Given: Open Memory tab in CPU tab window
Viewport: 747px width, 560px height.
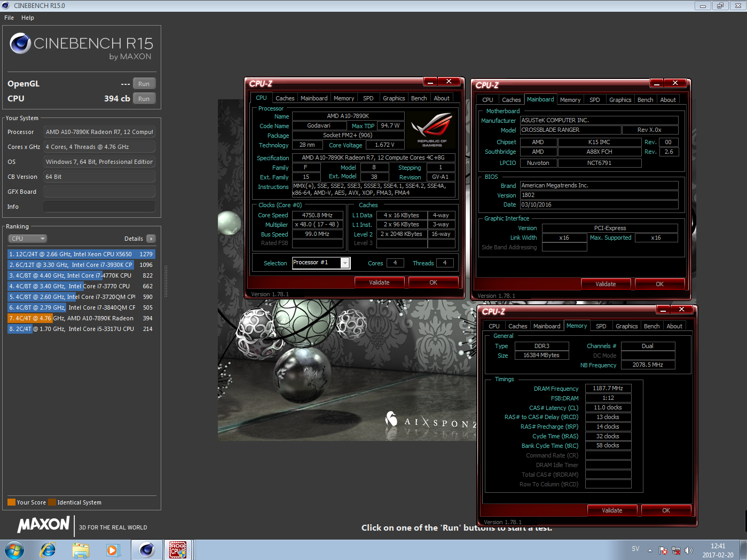Looking at the screenshot, I should coord(343,98).
